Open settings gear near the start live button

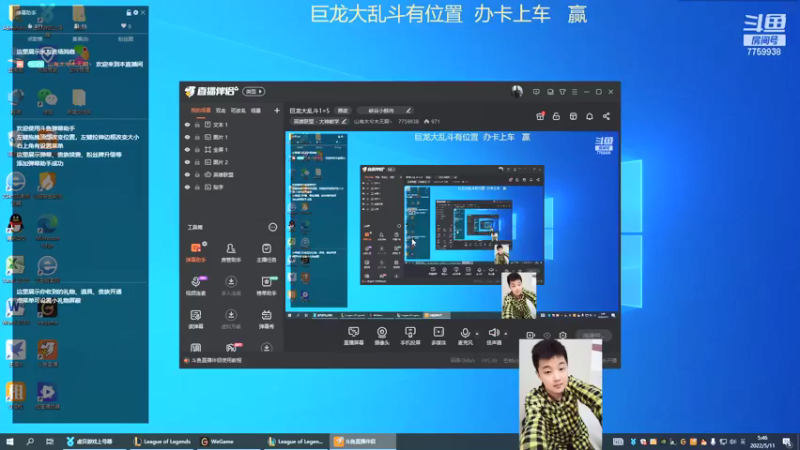(x=563, y=335)
